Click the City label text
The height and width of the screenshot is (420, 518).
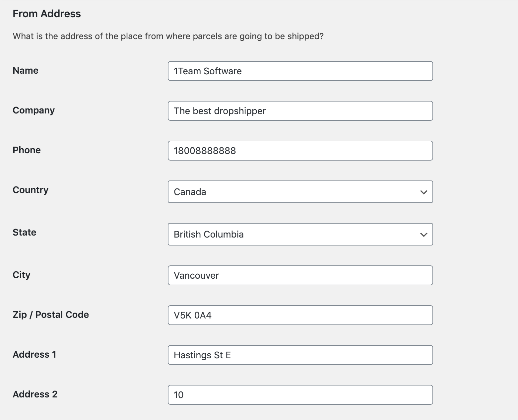coord(22,275)
